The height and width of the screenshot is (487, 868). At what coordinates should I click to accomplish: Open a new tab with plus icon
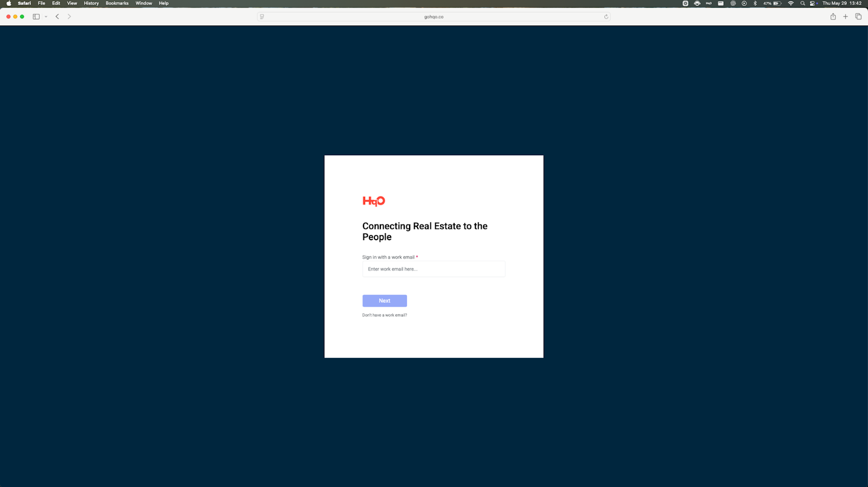[x=845, y=17]
